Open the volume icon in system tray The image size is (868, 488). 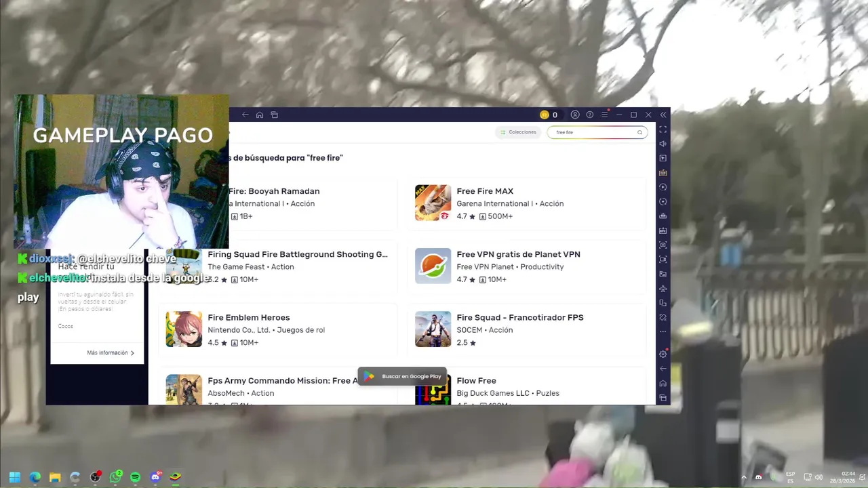pos(818,477)
